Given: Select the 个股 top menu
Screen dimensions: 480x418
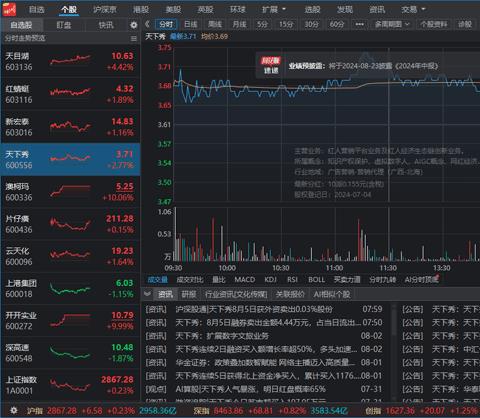Looking at the screenshot, I should (x=69, y=9).
